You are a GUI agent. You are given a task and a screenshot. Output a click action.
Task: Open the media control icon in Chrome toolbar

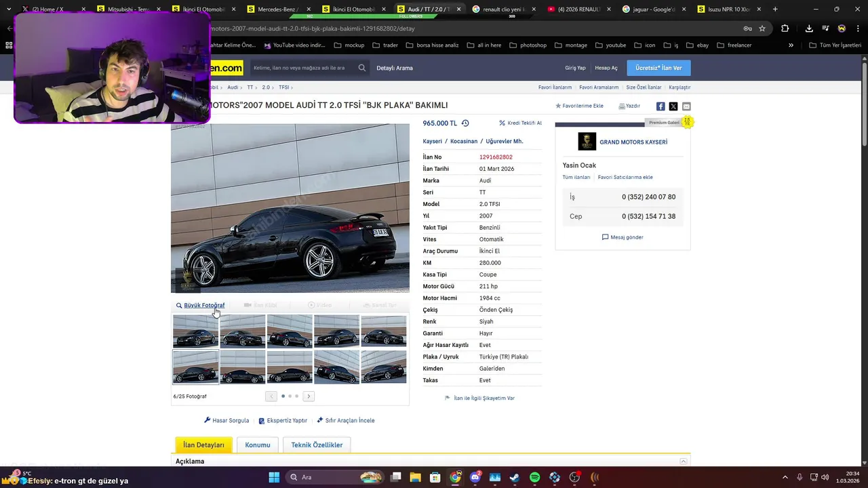tap(825, 28)
